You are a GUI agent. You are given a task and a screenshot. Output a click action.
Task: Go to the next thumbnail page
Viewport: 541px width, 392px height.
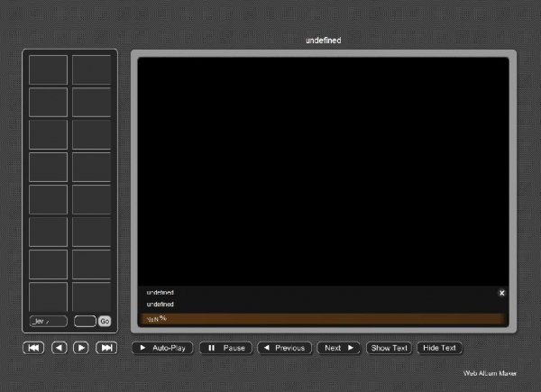point(81,348)
